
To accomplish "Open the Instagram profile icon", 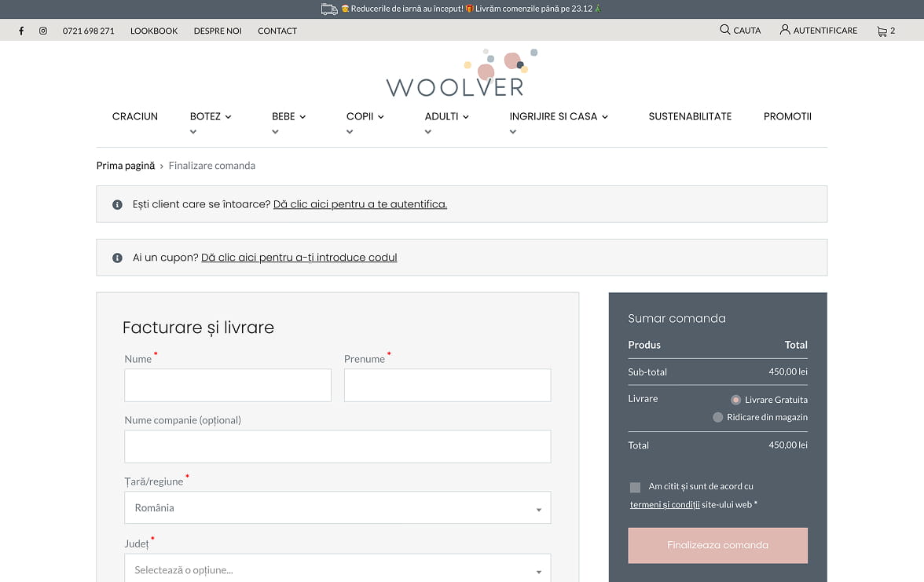I will [x=43, y=31].
